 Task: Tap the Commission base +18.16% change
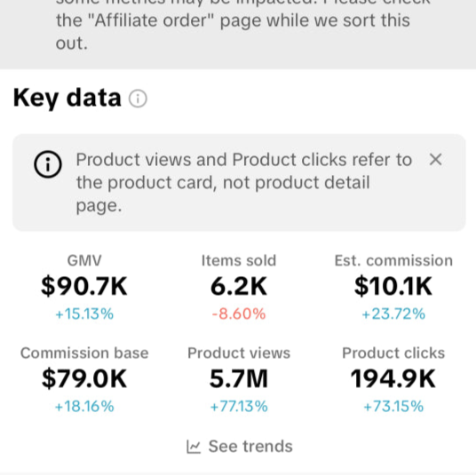[84, 407]
